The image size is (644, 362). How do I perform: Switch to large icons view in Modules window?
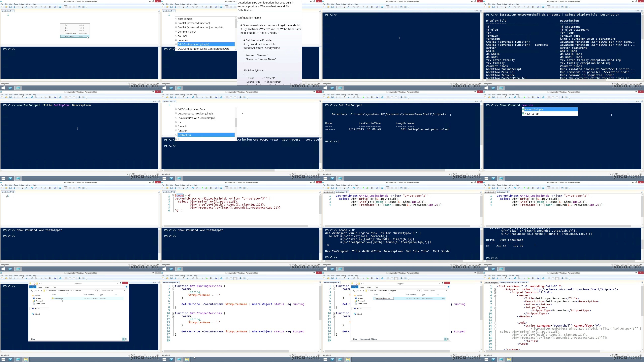pyautogui.click(x=126, y=339)
